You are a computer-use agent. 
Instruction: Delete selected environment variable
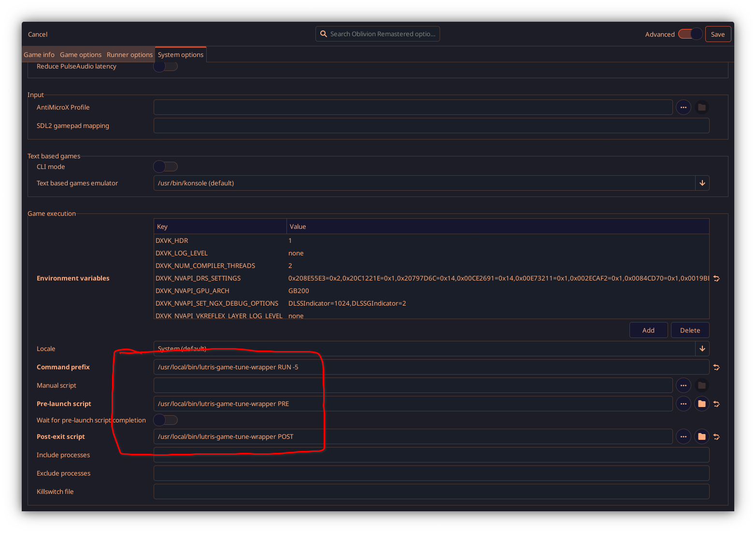(690, 330)
